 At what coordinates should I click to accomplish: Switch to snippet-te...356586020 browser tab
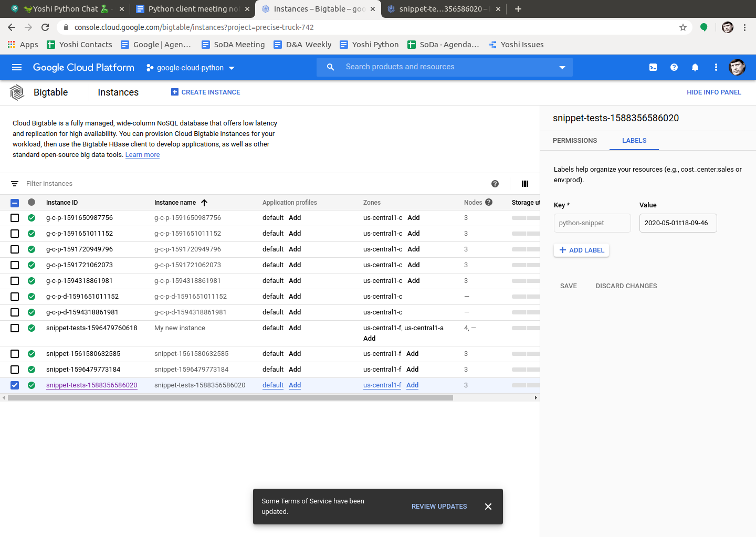(x=444, y=9)
